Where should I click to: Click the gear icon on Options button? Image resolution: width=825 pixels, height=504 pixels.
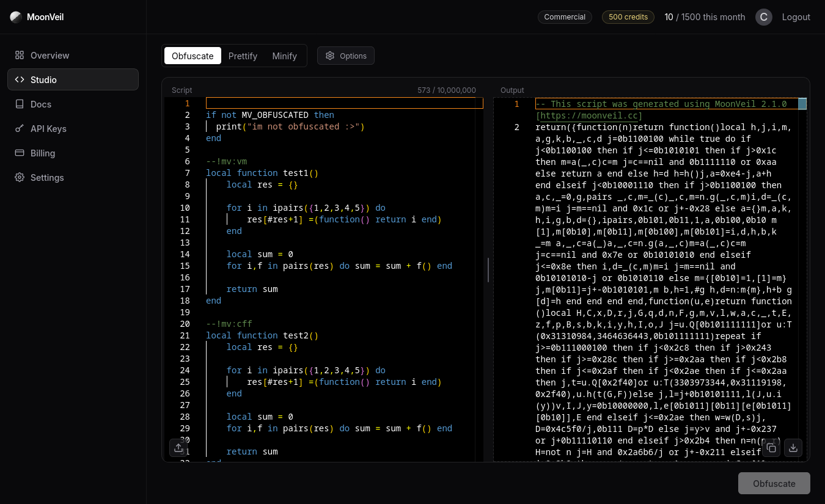pos(330,56)
